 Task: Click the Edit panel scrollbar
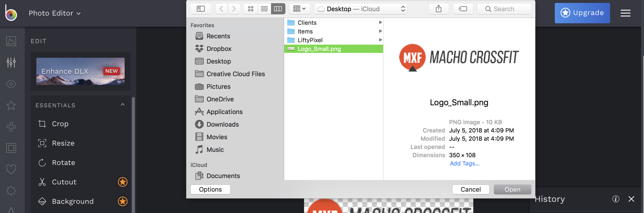[x=133, y=155]
